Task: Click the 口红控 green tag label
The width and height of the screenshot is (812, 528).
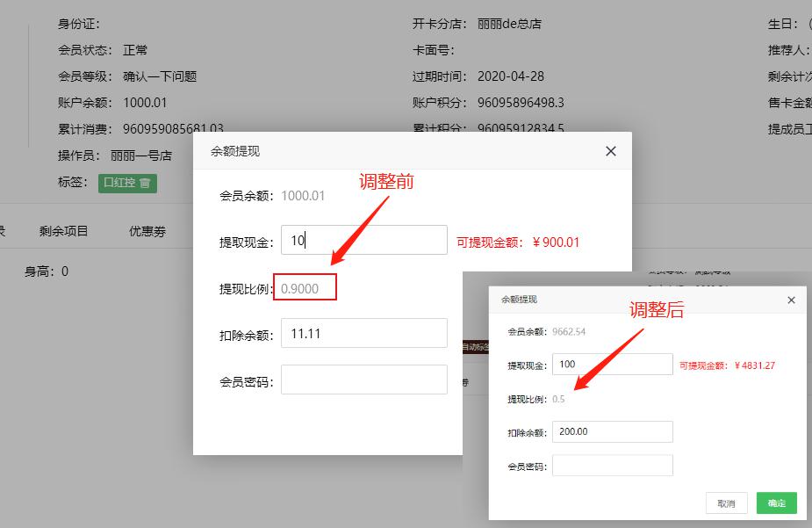Action: click(x=118, y=184)
